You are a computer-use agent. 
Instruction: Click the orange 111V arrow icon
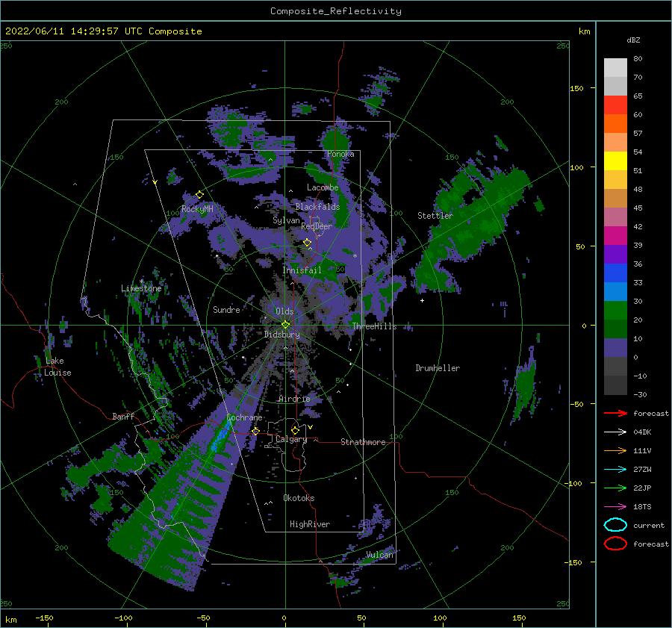(615, 450)
